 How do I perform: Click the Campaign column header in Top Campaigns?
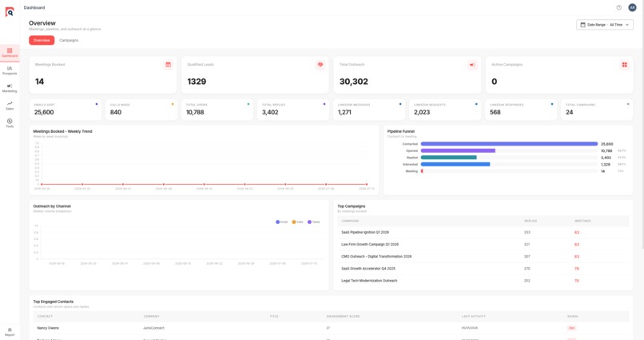click(350, 221)
